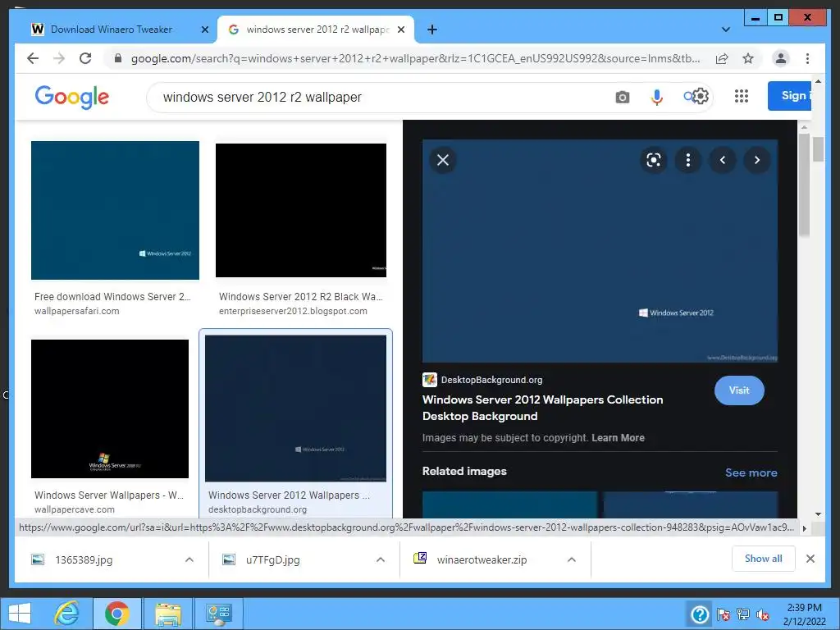The width and height of the screenshot is (840, 630).
Task: Click the Visit button for DesktopBackground.org
Action: (739, 390)
